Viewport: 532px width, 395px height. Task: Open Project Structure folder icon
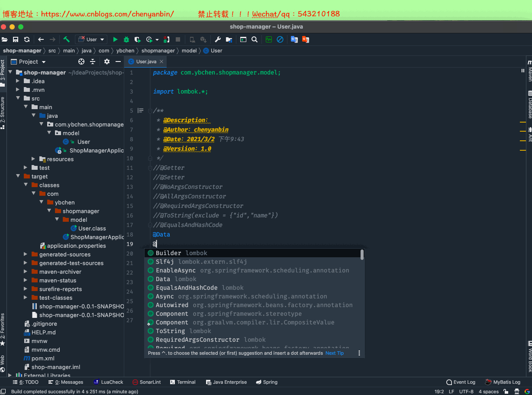coord(229,39)
